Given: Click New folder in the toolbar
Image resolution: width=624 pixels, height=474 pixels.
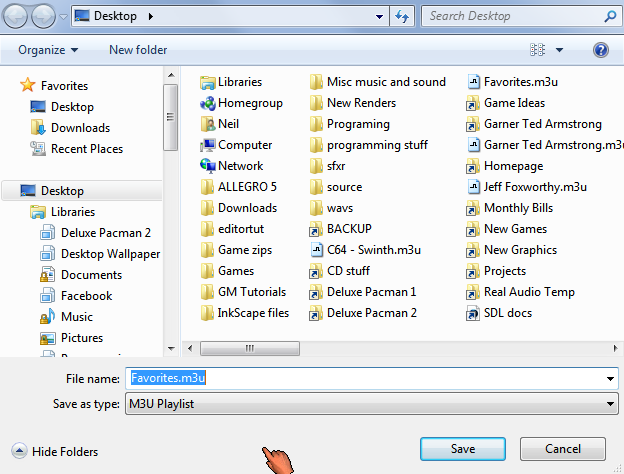Looking at the screenshot, I should [x=138, y=50].
